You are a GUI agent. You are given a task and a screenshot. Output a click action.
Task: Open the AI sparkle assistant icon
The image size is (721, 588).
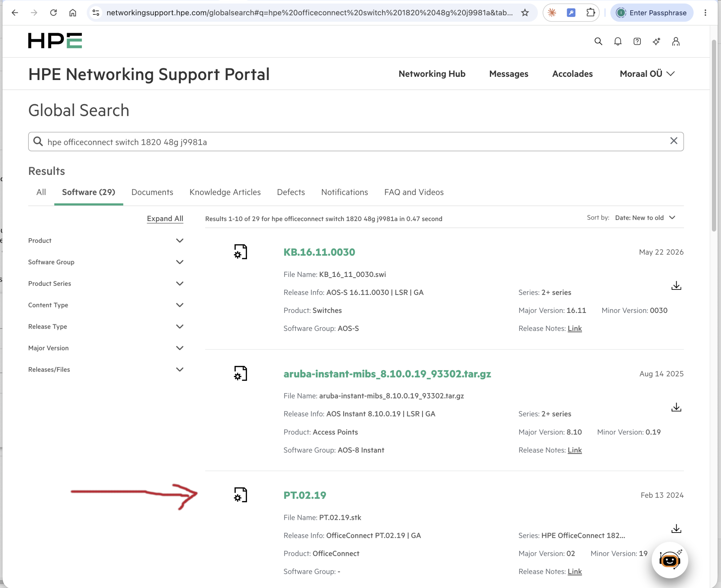coord(656,41)
